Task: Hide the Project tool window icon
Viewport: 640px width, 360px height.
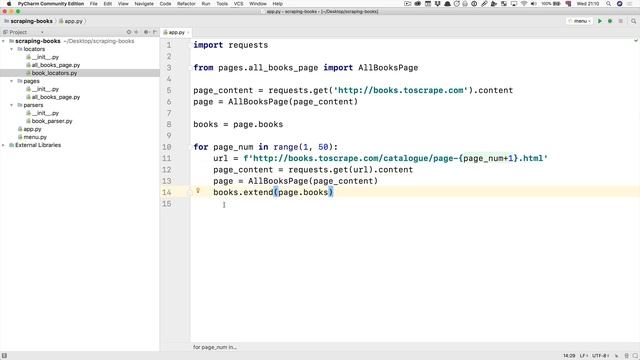Action: click(x=155, y=32)
